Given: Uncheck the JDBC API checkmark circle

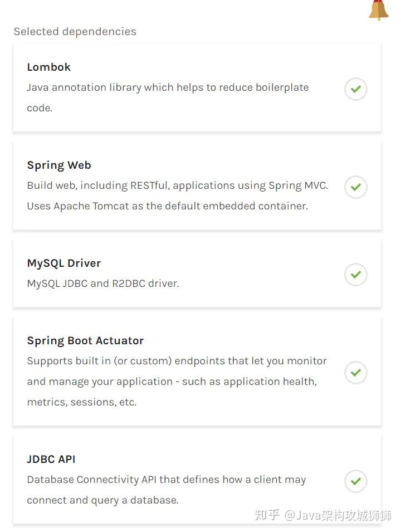Looking at the screenshot, I should click(355, 481).
